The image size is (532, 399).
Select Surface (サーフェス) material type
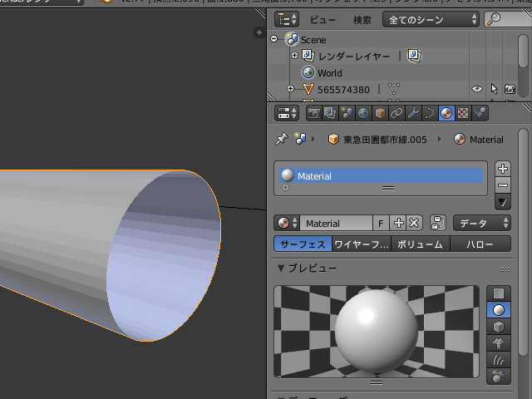pos(303,244)
